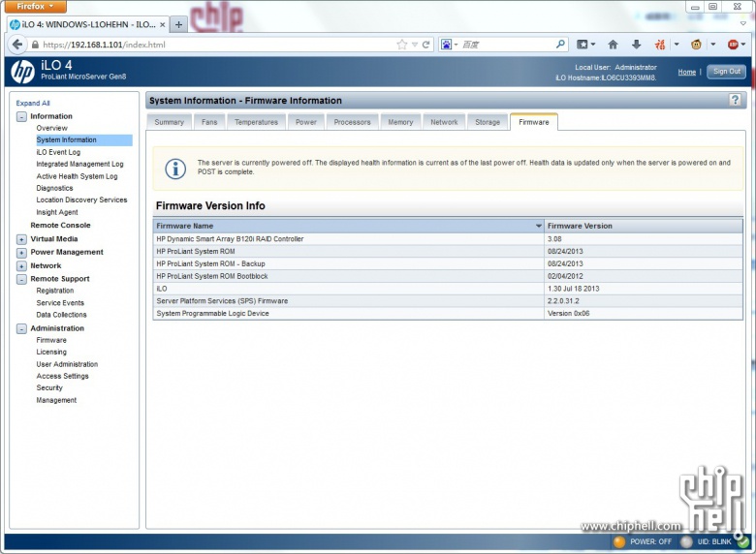Open a new tab with plus button
Viewport: 756px width, 554px height.
coord(178,24)
